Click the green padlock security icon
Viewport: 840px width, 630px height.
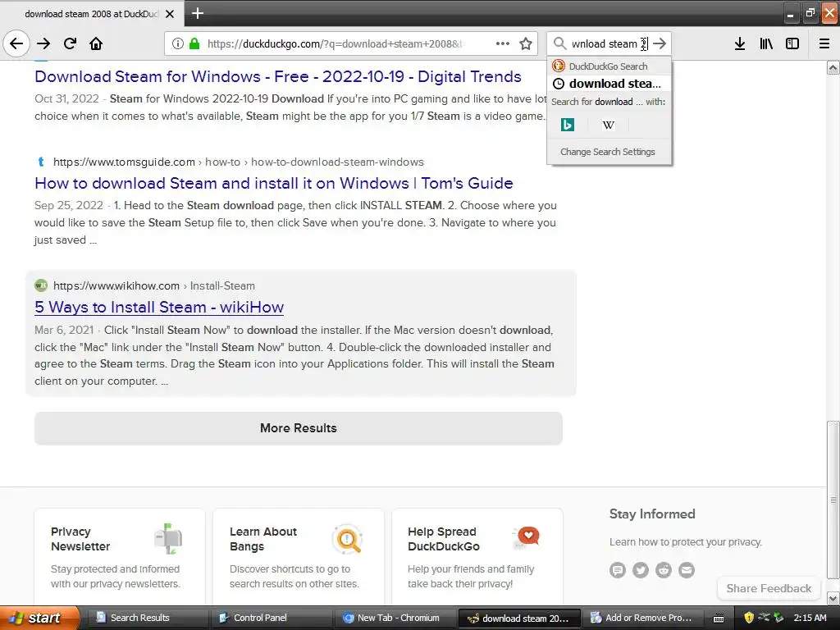click(194, 44)
